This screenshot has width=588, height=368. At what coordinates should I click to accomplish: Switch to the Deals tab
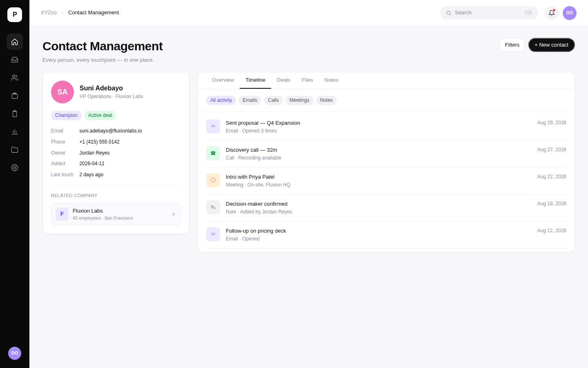pyautogui.click(x=283, y=80)
